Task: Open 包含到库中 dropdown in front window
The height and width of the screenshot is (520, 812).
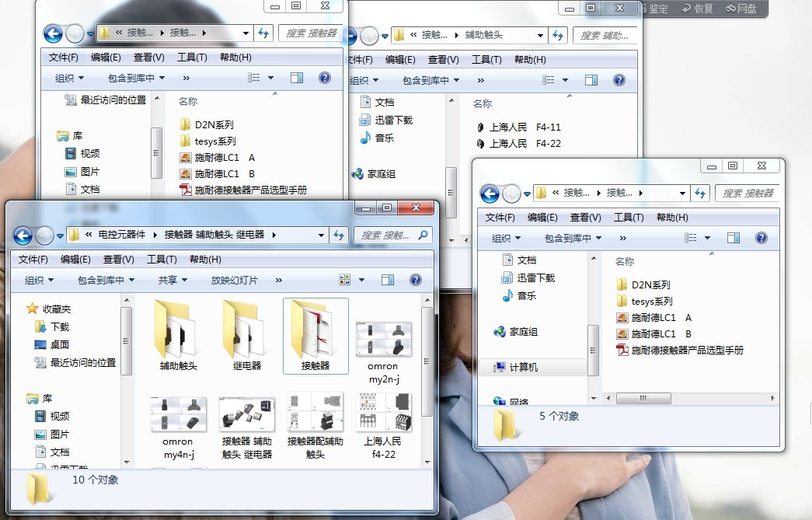Action: pyautogui.click(x=106, y=280)
